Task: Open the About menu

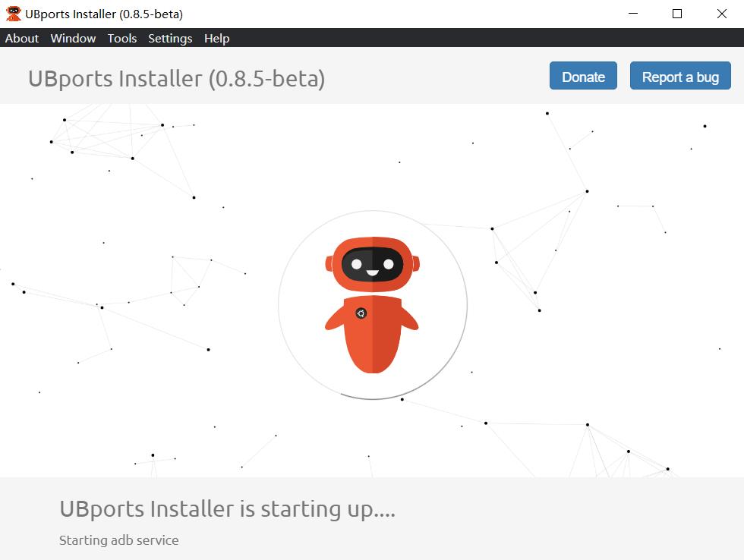Action: (x=21, y=38)
